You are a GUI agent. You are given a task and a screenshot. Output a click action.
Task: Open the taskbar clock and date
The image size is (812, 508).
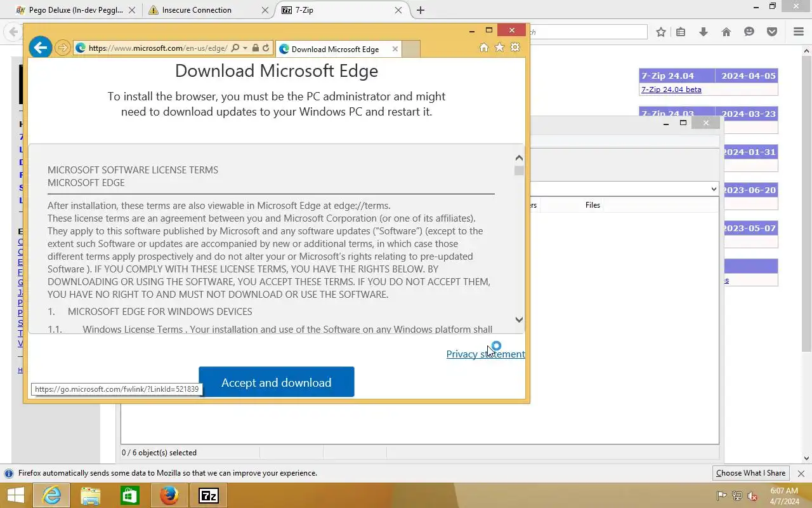(784, 496)
